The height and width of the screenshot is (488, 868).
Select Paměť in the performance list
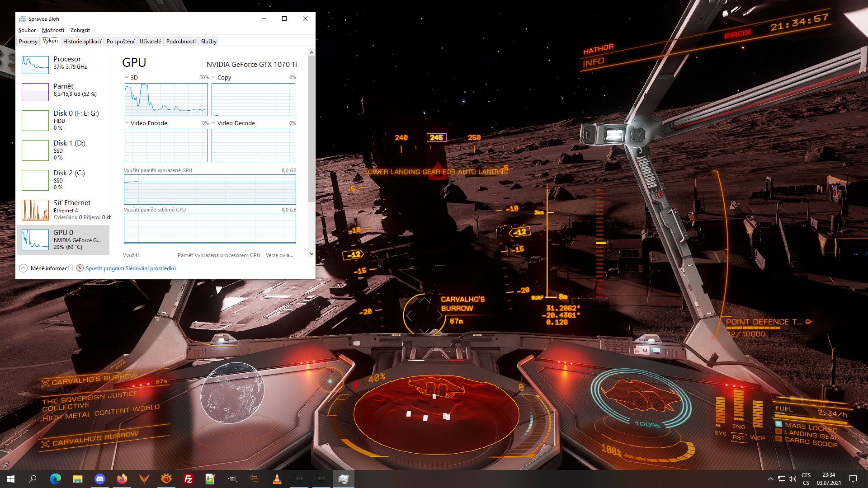pos(63,91)
